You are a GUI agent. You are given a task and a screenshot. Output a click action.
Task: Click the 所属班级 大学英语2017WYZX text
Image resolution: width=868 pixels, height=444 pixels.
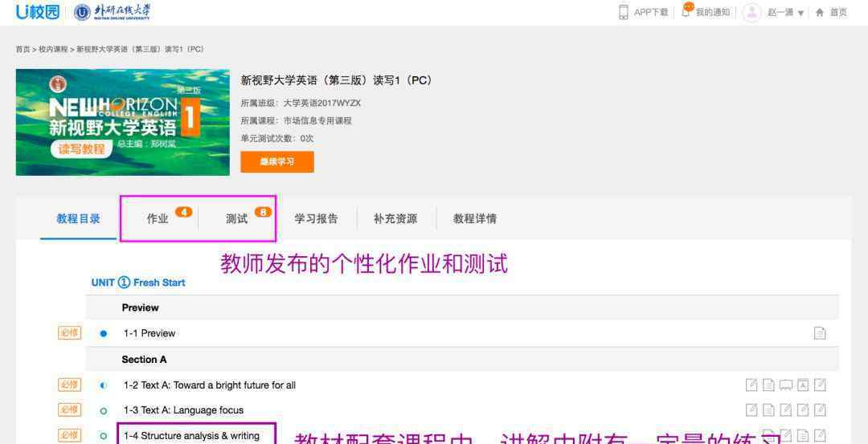point(301,104)
